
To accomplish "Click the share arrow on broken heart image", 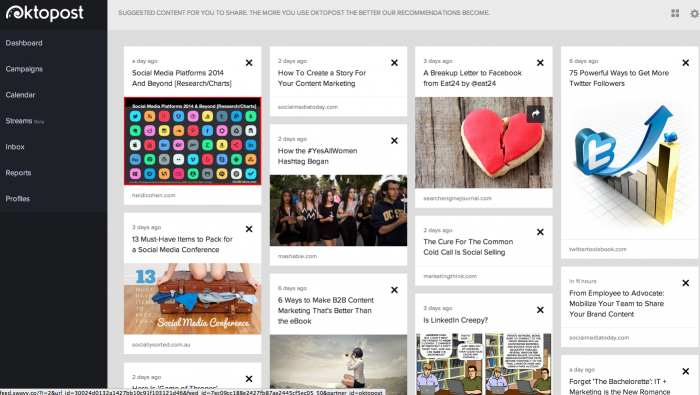I will (x=535, y=114).
